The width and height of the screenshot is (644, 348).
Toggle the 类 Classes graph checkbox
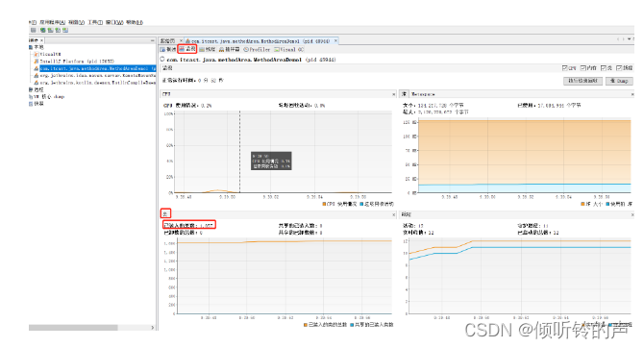pyautogui.click(x=604, y=68)
